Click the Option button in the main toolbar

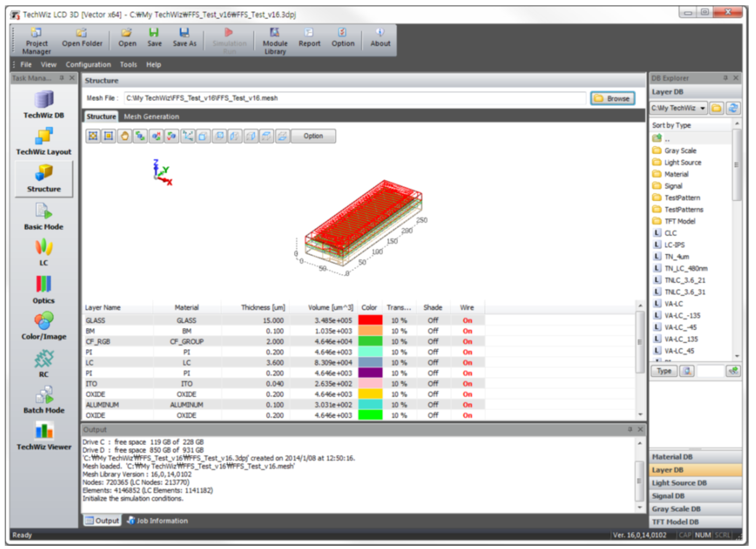[343, 37]
